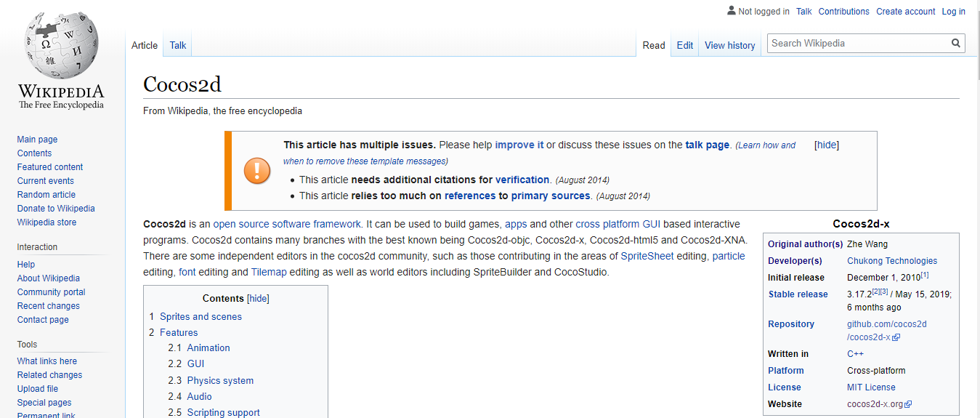Open the C++ link

(855, 354)
